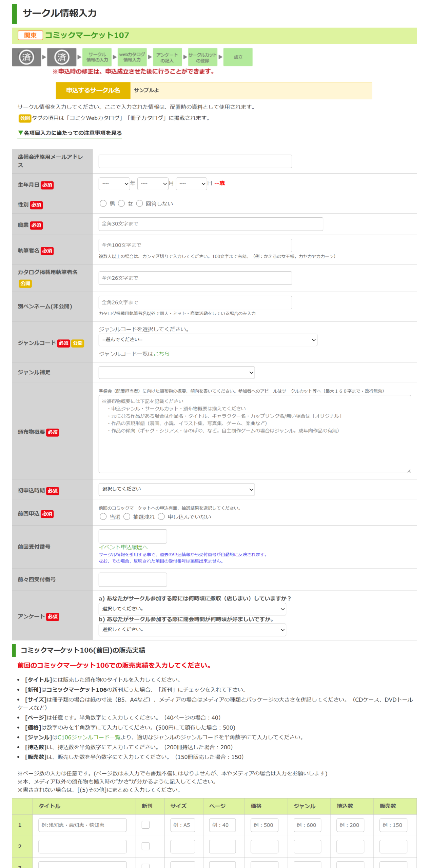Image resolution: width=430 pixels, height=868 pixels.
Task: Click row 1 ページ input field
Action: click(222, 825)
